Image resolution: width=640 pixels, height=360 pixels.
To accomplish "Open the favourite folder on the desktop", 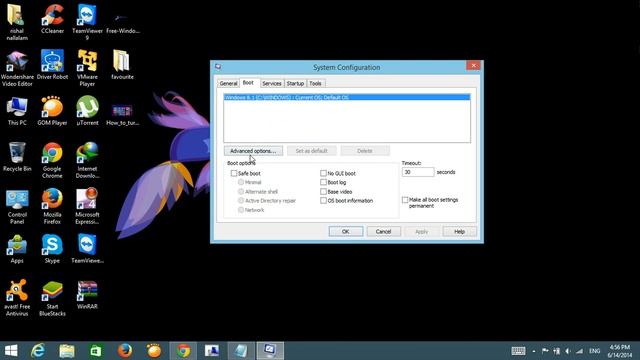I will [122, 64].
